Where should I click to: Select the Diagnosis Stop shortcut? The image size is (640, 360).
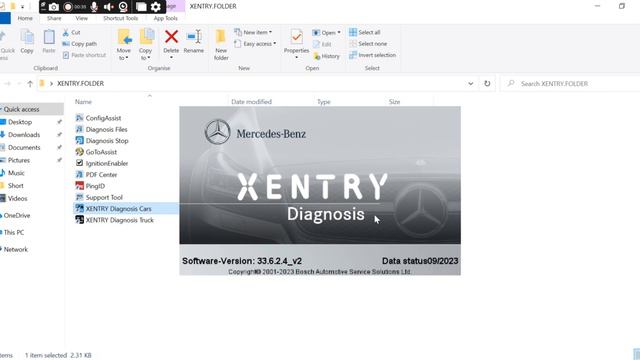coord(102,141)
